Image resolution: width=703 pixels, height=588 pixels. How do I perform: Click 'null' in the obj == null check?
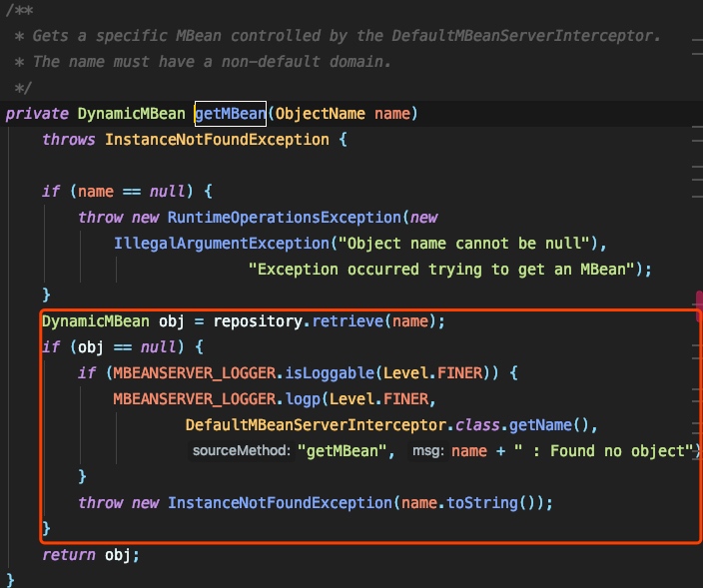point(158,346)
